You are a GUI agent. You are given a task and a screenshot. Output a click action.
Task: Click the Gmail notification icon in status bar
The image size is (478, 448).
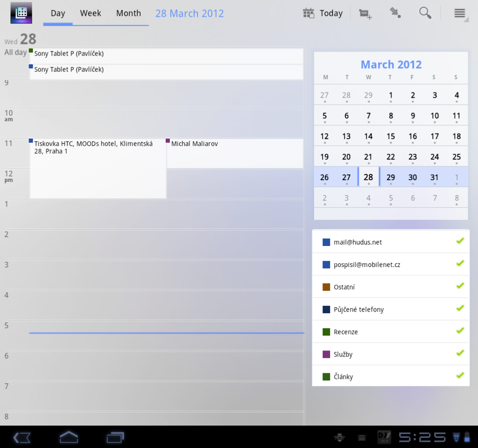click(361, 437)
